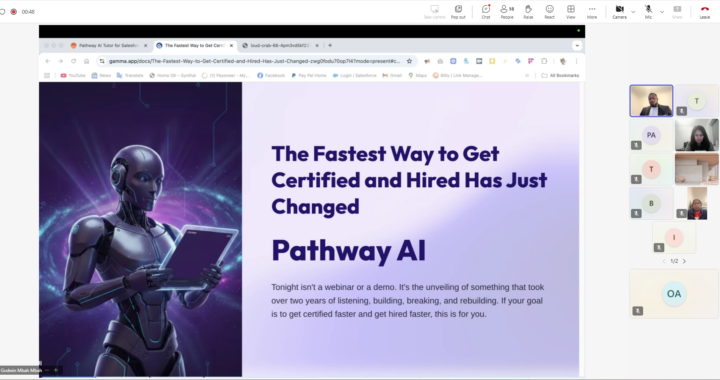Click the robot illustration on the slide
The height and width of the screenshot is (380, 720).
pyautogui.click(x=141, y=229)
